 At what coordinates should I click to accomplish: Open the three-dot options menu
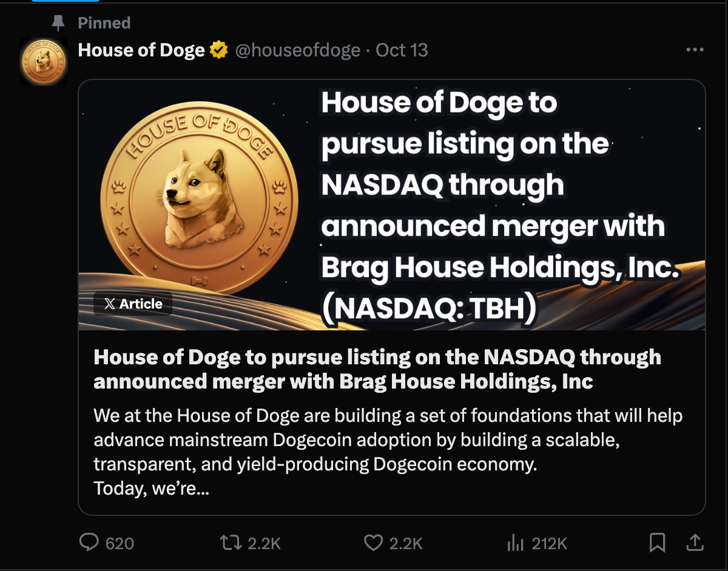pos(695,50)
